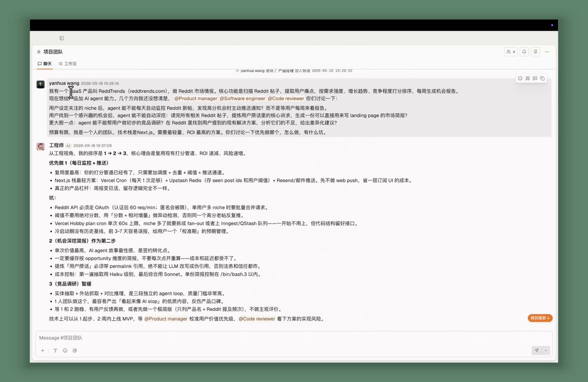This screenshot has height=382, width=588.
Task: Open pinned messages with pin icon
Action: pyautogui.click(x=535, y=51)
